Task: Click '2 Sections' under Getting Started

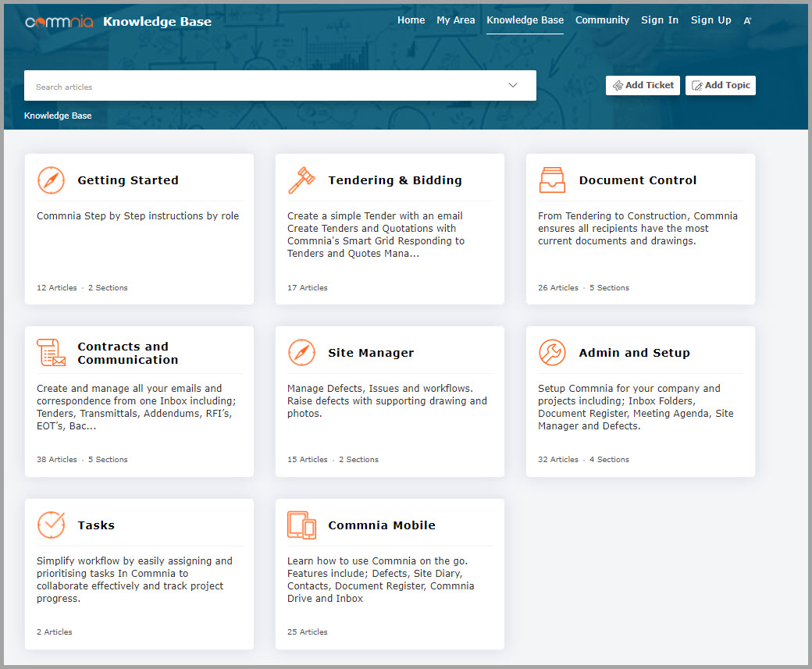Action: click(108, 288)
